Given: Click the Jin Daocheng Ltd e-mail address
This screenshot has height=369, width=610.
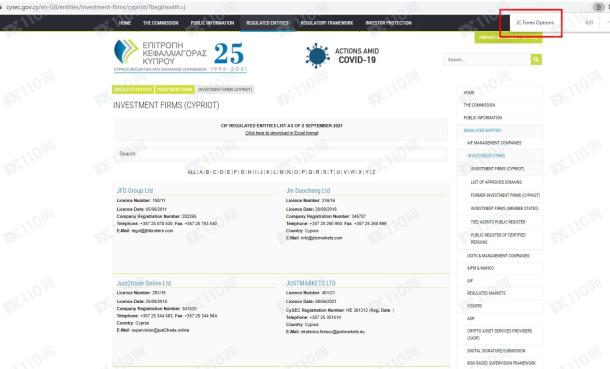Looking at the screenshot, I should 322,238.
